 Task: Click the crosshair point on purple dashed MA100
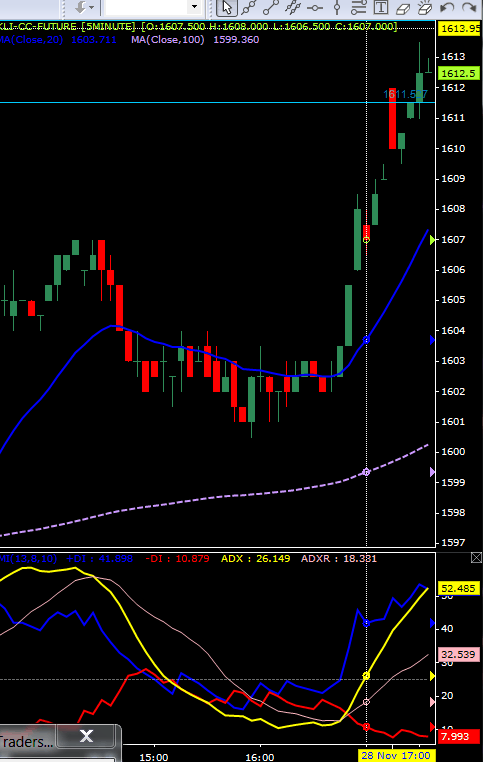(x=366, y=472)
